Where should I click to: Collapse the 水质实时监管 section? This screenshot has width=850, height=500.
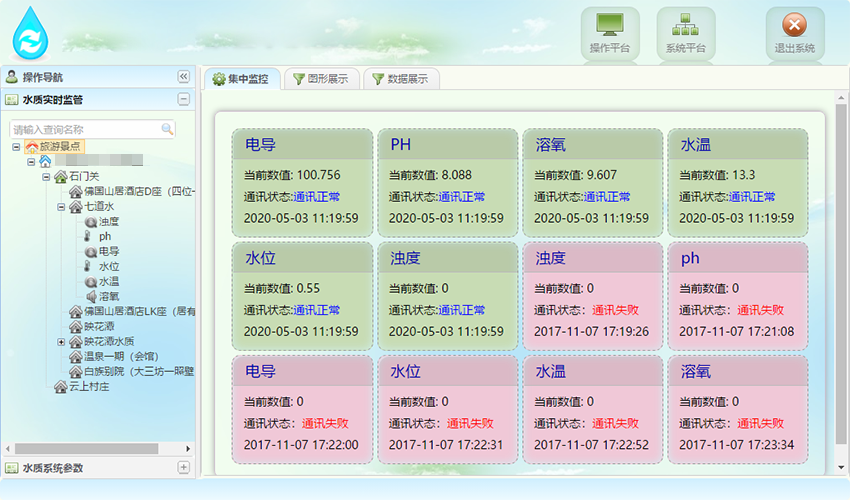coord(183,99)
